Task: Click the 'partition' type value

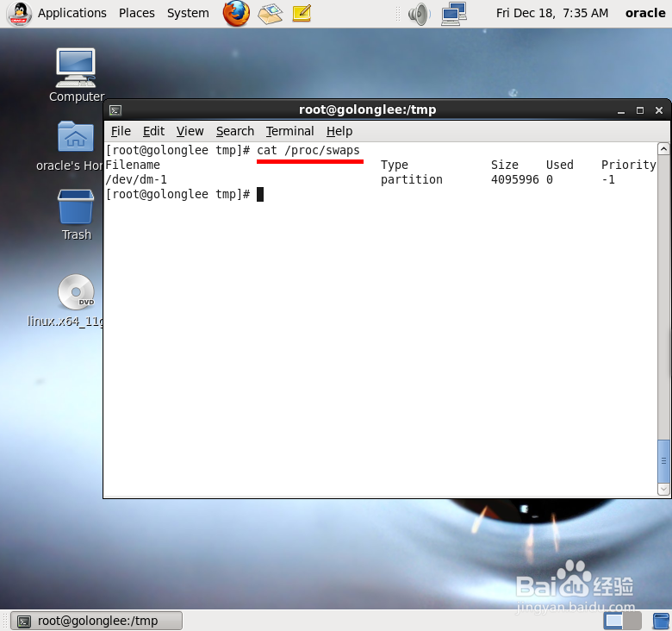Action: [412, 179]
